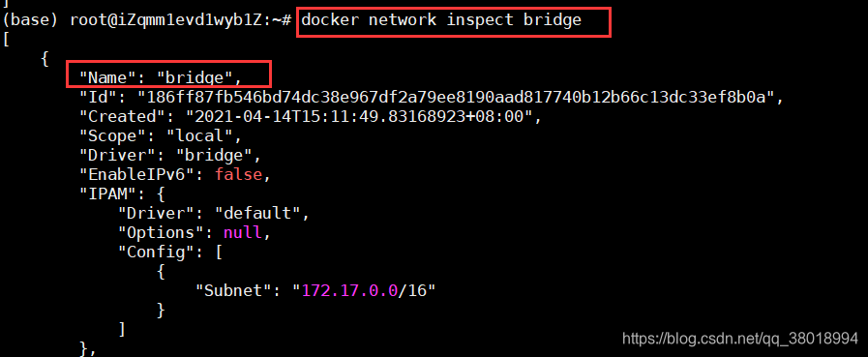This screenshot has height=357, width=868.
Task: Click the long Id hash value
Action: coord(456,98)
